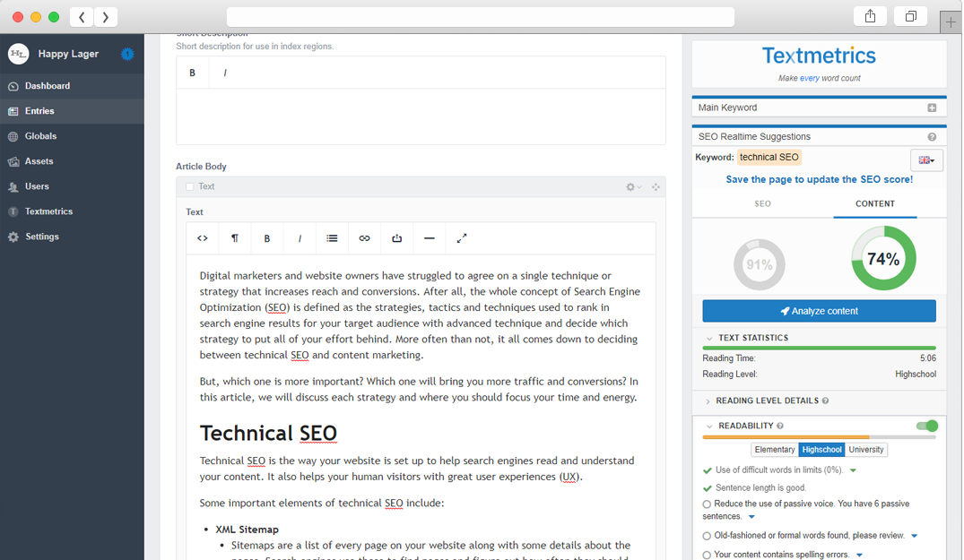Open the paragraph format menu

click(235, 238)
